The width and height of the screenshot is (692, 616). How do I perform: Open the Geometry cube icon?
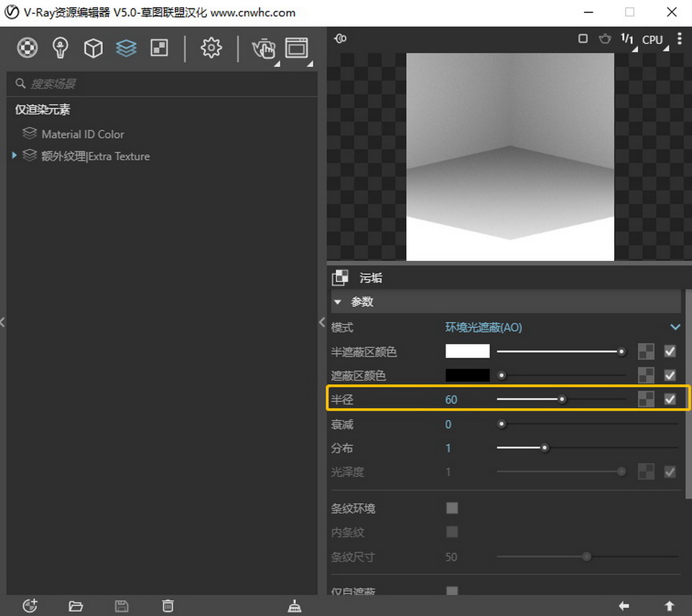point(93,48)
